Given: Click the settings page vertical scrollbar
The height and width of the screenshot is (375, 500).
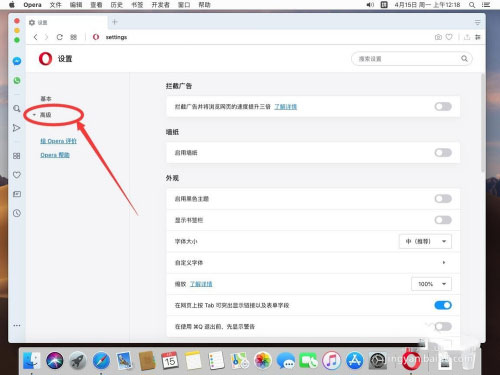Looking at the screenshot, I should [483, 123].
